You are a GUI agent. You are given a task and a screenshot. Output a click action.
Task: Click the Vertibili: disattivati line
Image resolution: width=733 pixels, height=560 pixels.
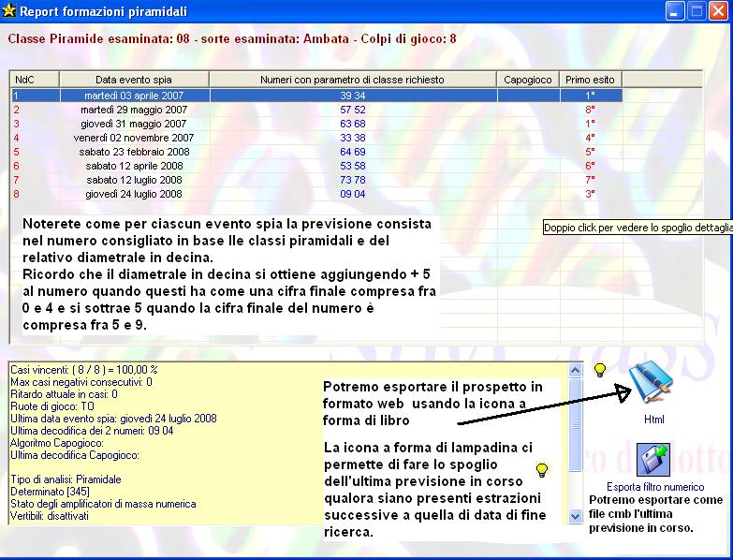coord(50,516)
